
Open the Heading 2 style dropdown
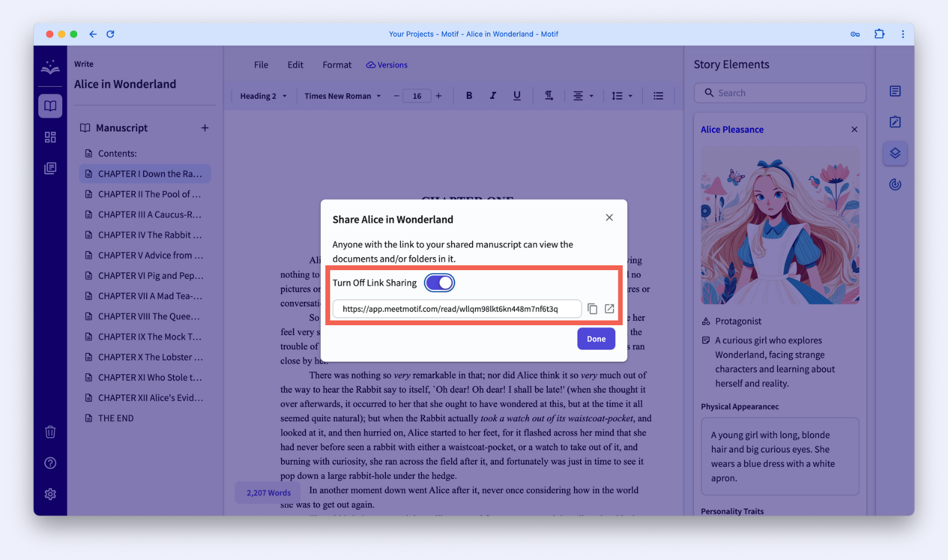coord(264,96)
